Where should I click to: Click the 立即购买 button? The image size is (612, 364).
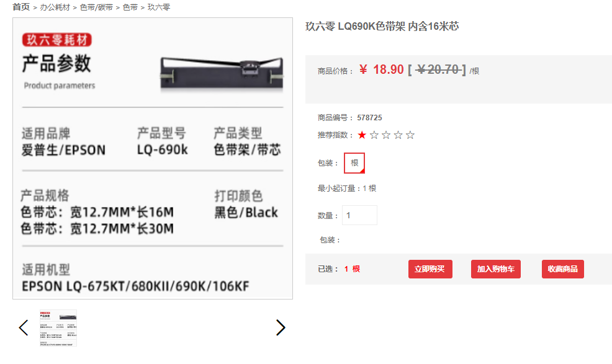tap(430, 269)
